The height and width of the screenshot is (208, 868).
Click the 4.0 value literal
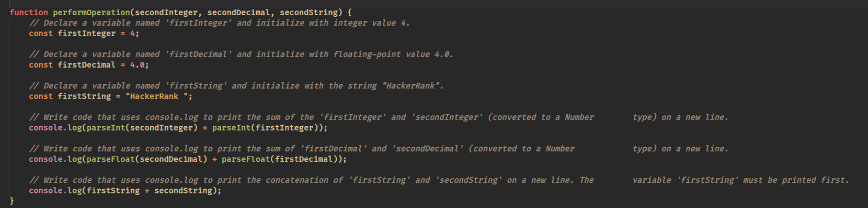tap(138, 65)
